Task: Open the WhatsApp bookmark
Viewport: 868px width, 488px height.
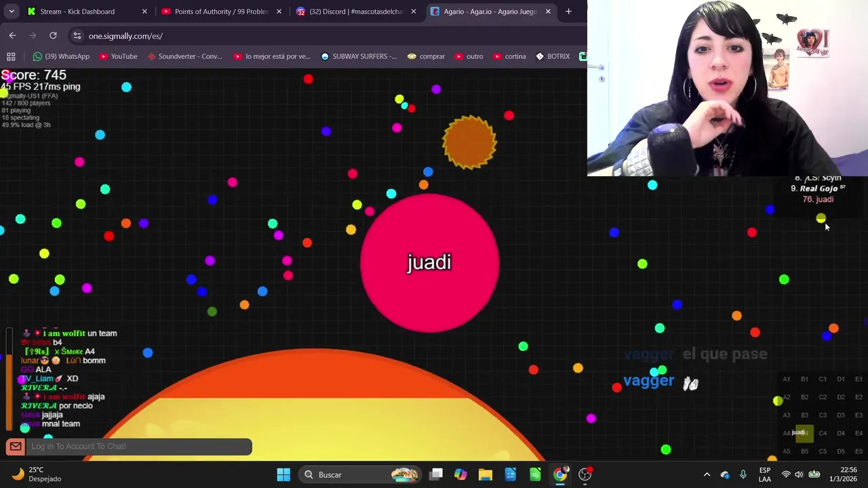Action: tap(61, 56)
